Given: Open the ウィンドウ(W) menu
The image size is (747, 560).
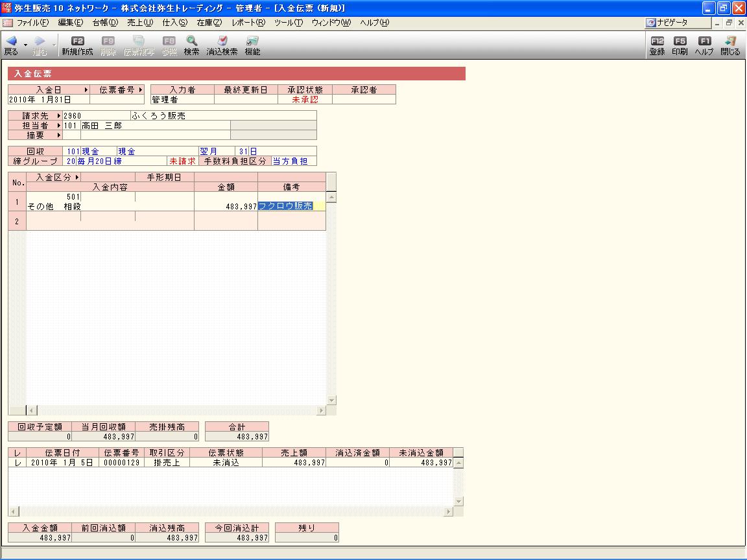Looking at the screenshot, I should (x=331, y=23).
